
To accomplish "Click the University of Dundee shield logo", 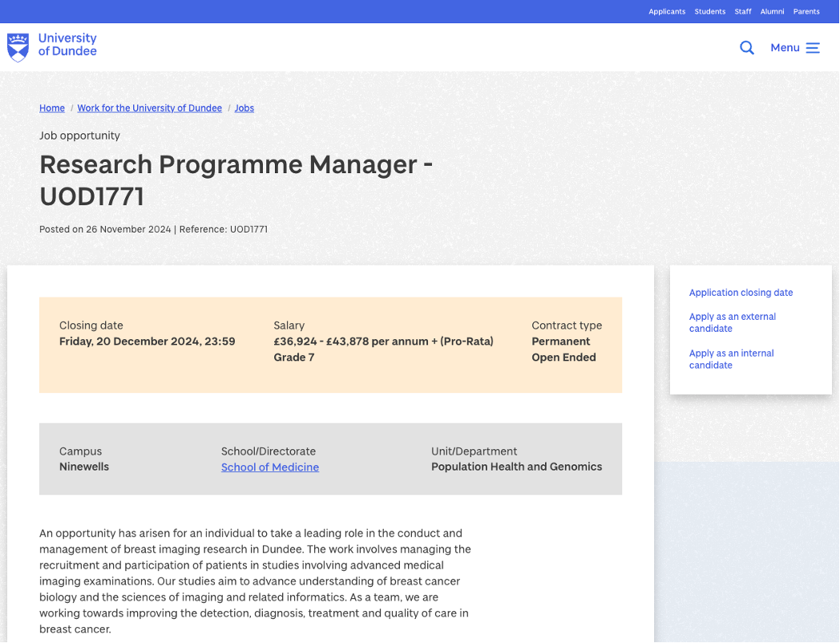I will point(18,47).
